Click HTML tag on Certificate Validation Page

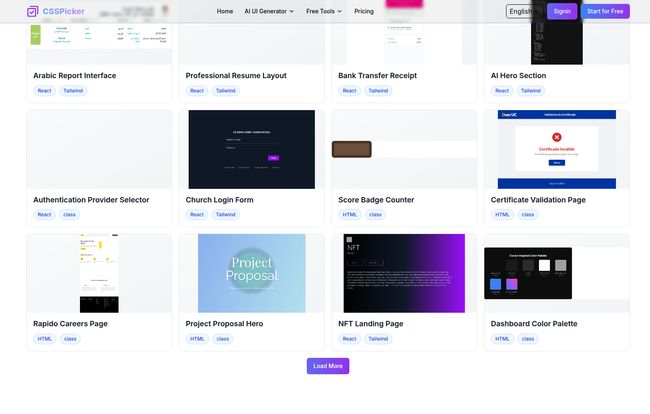coord(502,215)
